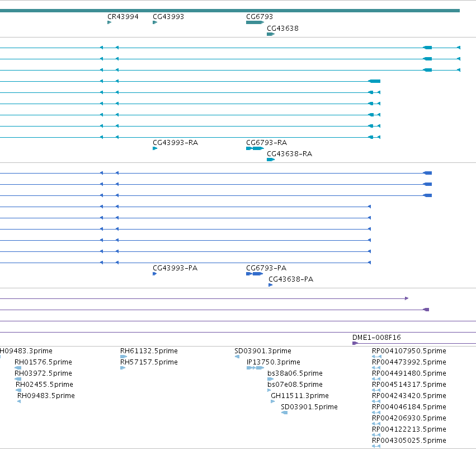The image size is (476, 449).
Task: Click the RP004107950.5prime EST glyph
Action: click(376, 357)
